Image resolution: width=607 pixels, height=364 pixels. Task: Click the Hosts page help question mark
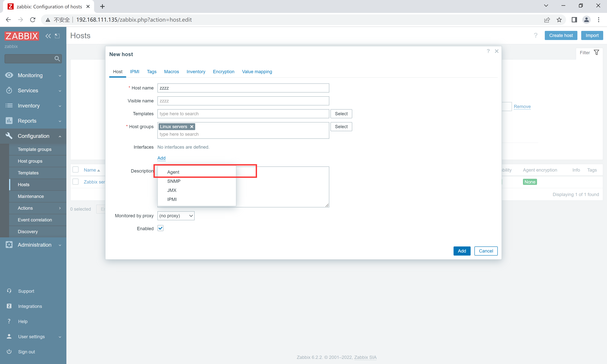536,36
